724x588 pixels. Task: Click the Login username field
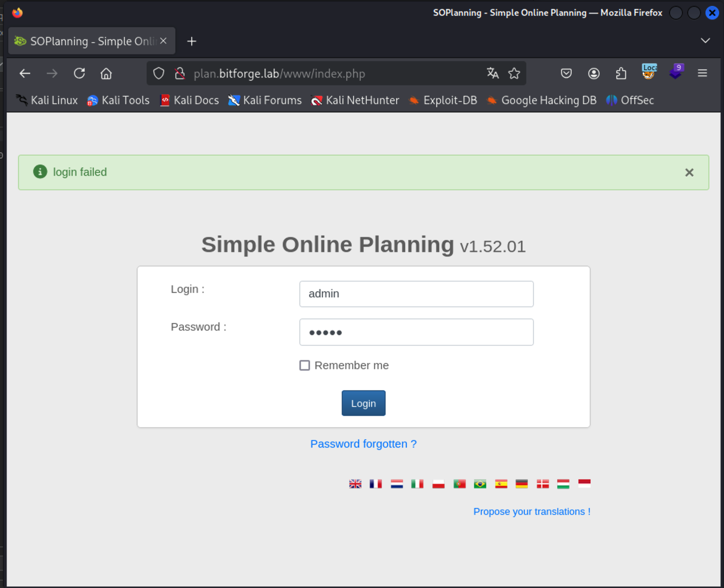(416, 294)
